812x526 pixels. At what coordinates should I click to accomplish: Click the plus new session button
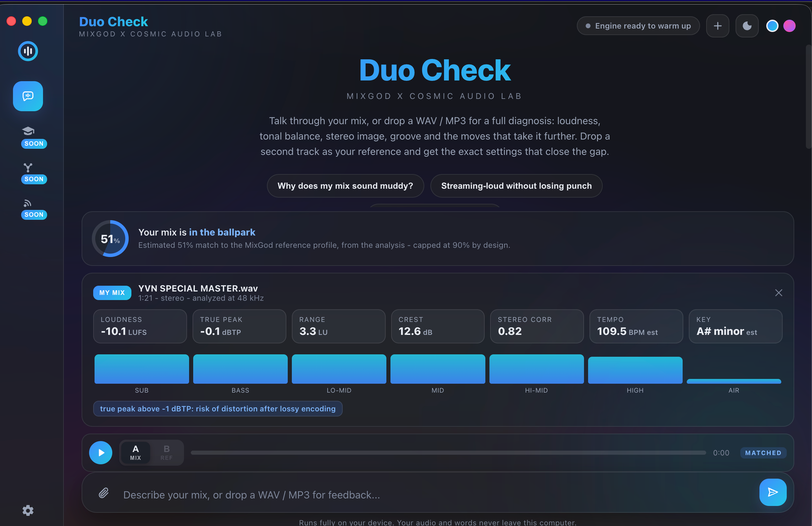(x=718, y=26)
